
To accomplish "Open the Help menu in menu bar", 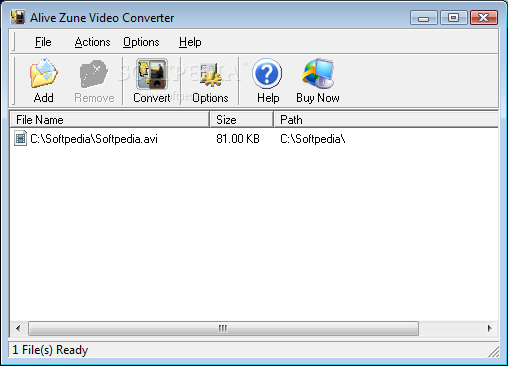I will (x=190, y=42).
